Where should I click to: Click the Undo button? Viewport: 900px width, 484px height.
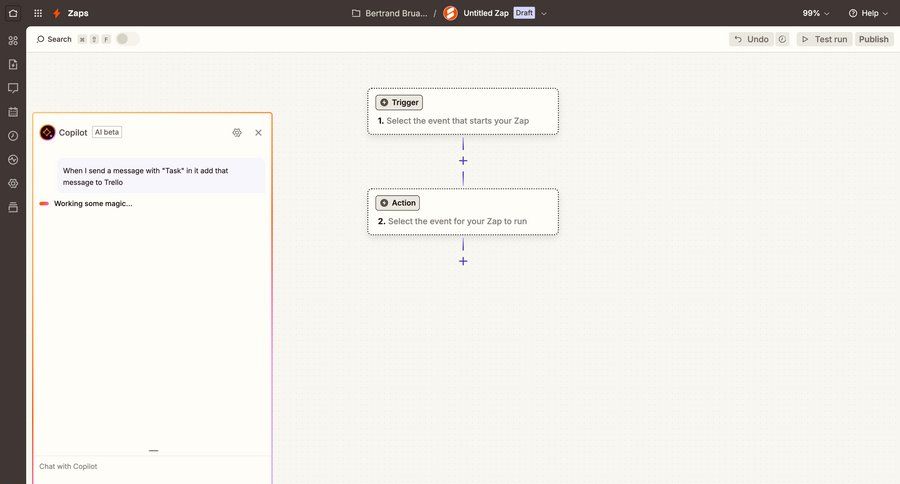click(x=751, y=39)
